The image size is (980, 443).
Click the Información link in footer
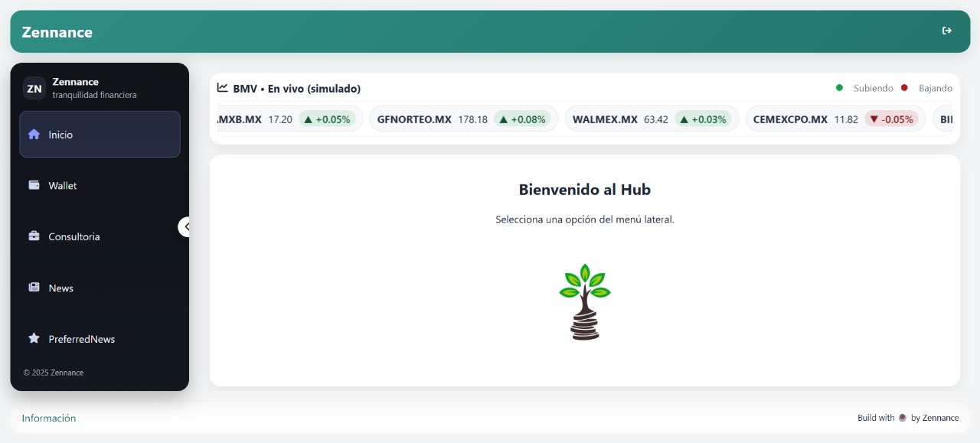pos(49,418)
